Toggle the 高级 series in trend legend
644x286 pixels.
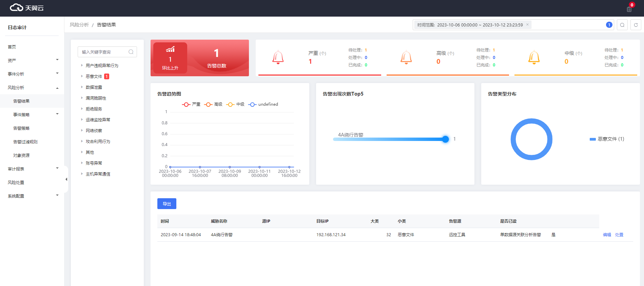click(x=213, y=104)
